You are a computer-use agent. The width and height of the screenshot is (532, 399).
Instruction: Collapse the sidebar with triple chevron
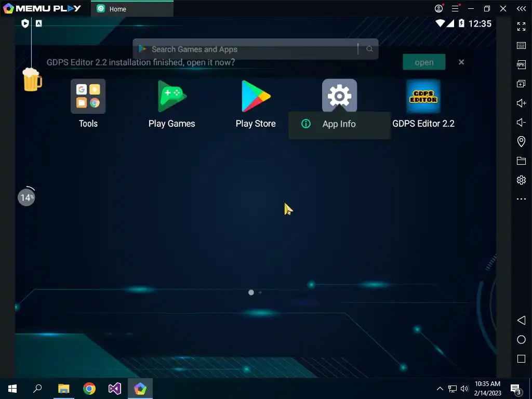[521, 8]
